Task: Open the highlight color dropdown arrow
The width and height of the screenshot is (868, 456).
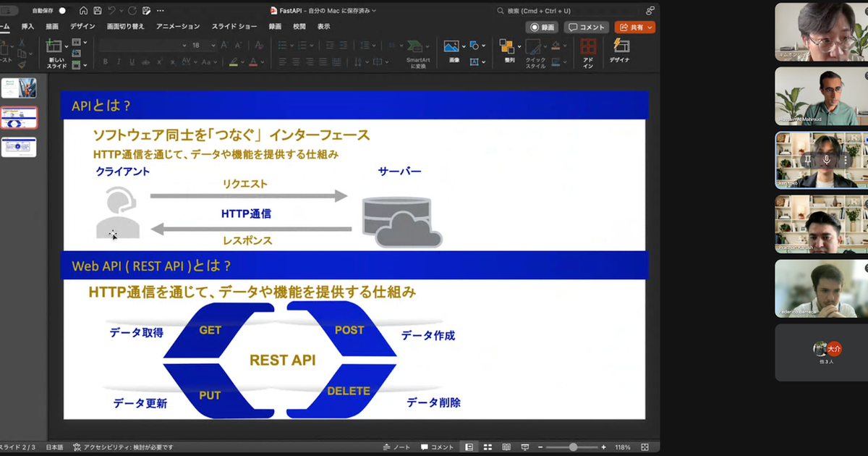Action: [242, 62]
